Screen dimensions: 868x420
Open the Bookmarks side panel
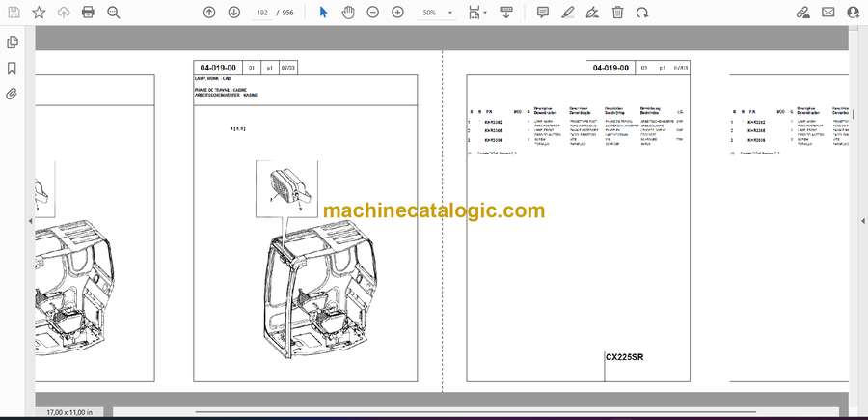click(12, 69)
